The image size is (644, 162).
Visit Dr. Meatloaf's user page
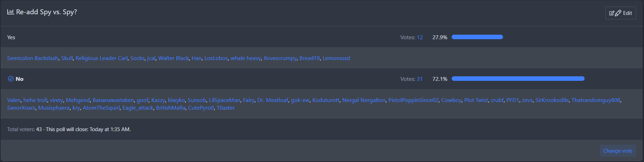click(273, 100)
